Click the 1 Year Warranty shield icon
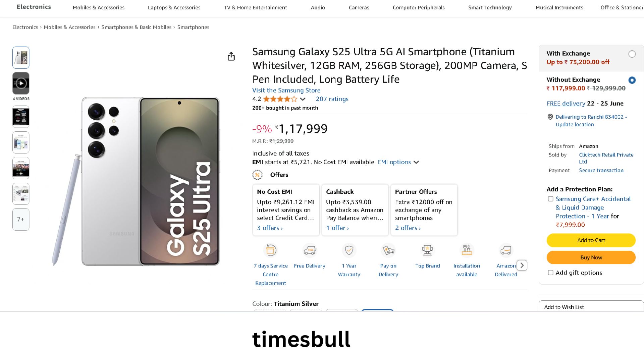 [x=349, y=250]
